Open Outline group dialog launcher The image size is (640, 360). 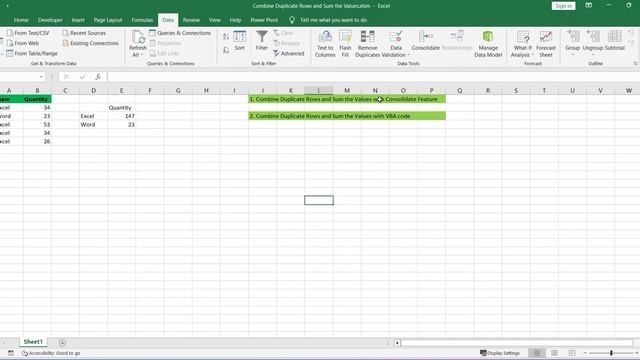pyautogui.click(x=635, y=63)
